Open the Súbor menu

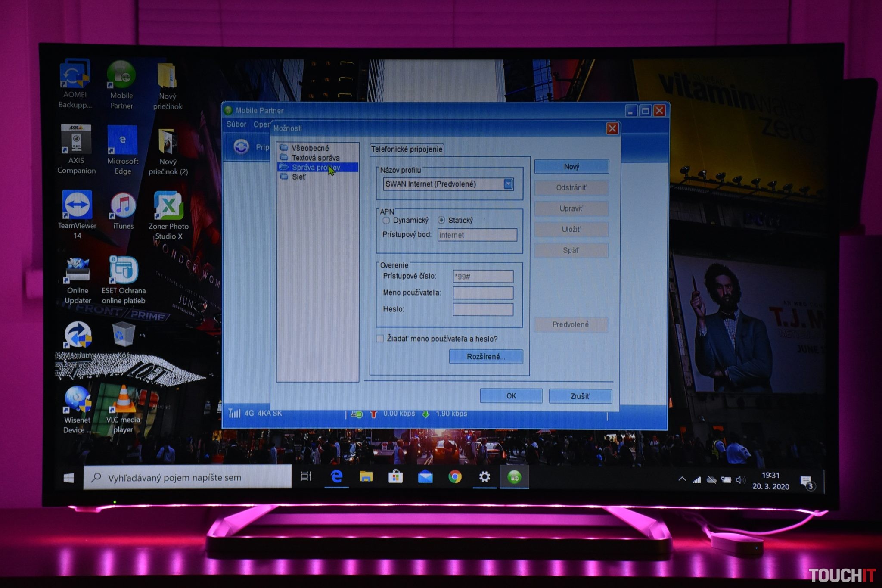236,124
